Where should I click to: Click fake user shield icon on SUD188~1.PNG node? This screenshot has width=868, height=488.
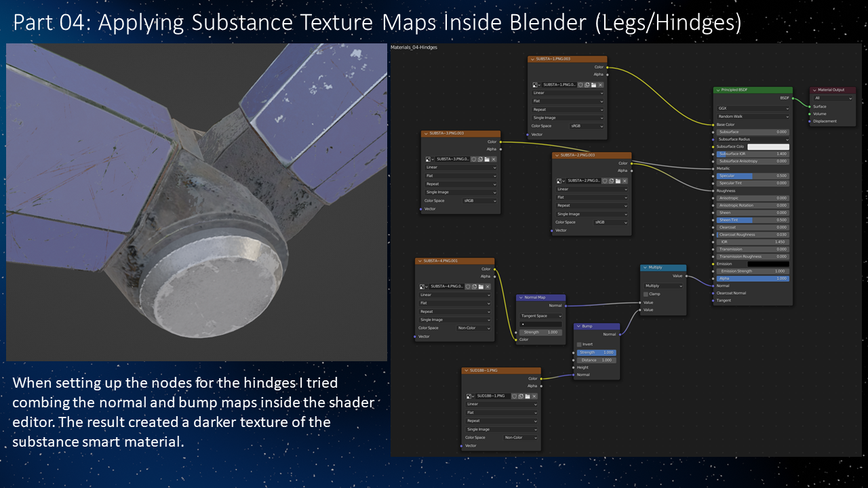pyautogui.click(x=515, y=396)
